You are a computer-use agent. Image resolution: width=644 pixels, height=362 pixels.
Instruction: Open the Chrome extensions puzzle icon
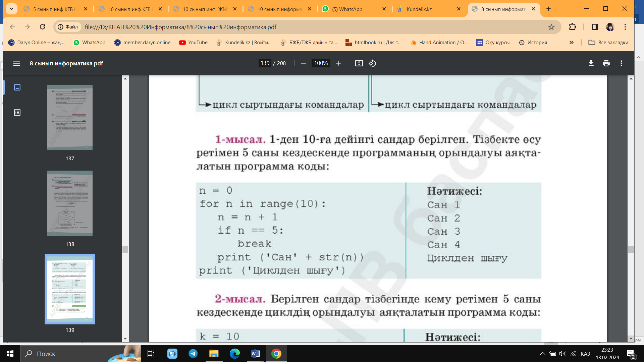click(573, 27)
